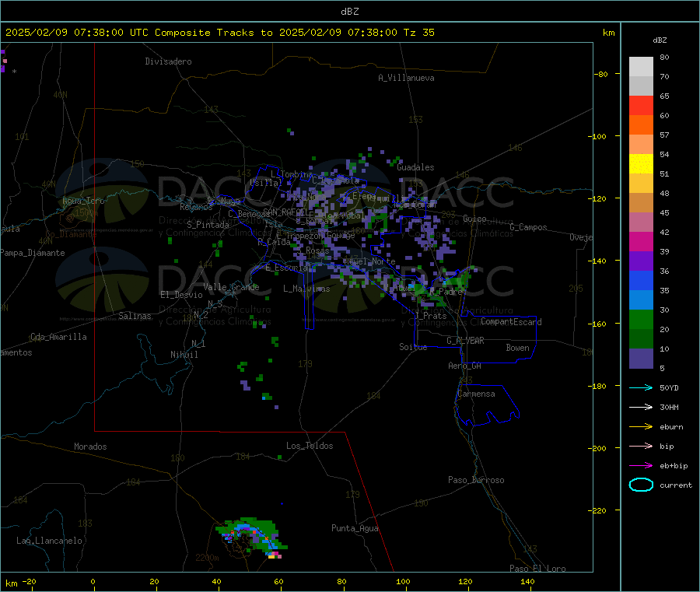Click the Morados location label
Screen dimensions: 700x592
coord(91,447)
